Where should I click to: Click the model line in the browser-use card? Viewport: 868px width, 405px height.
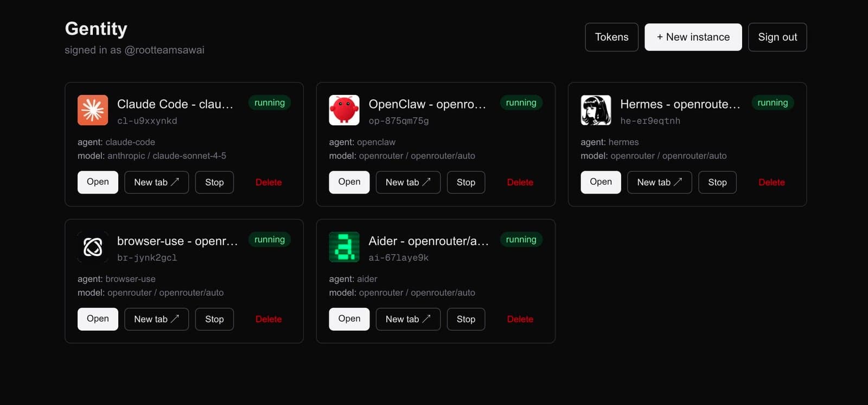150,292
